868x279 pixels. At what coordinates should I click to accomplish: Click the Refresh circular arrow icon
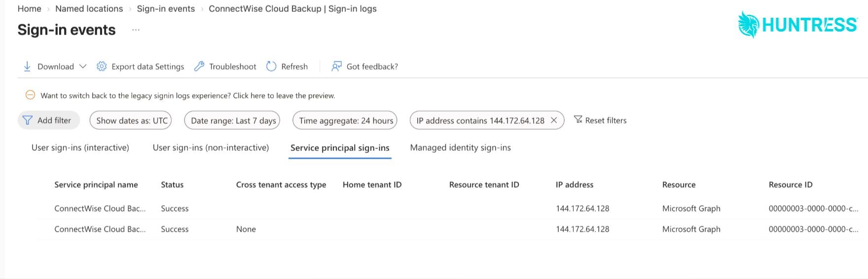point(271,67)
